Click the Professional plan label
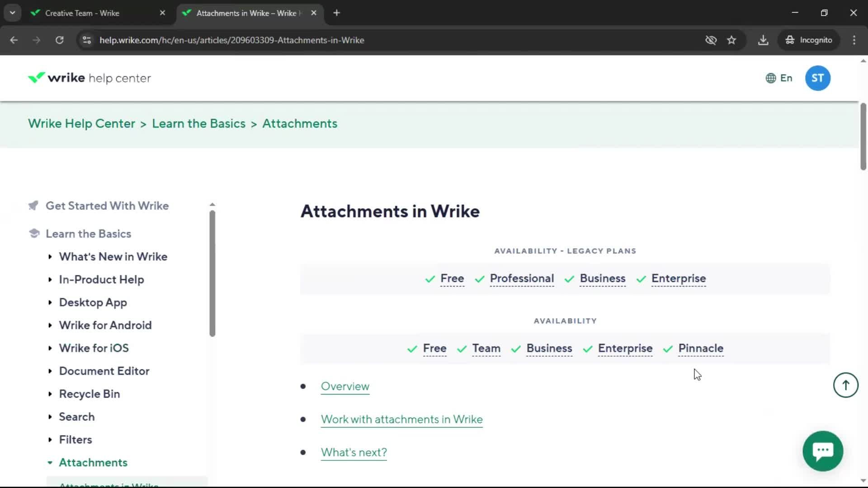The width and height of the screenshot is (868, 488). click(522, 279)
